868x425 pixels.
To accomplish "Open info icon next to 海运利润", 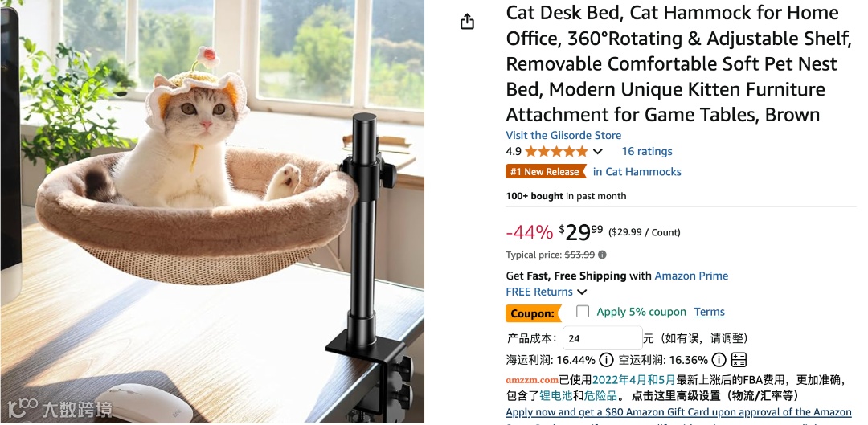I will point(606,360).
